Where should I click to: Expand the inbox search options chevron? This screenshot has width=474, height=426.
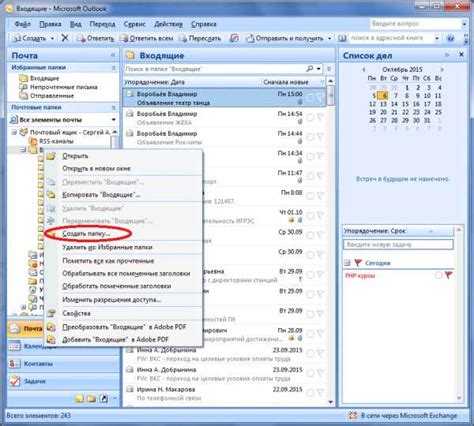[329, 69]
